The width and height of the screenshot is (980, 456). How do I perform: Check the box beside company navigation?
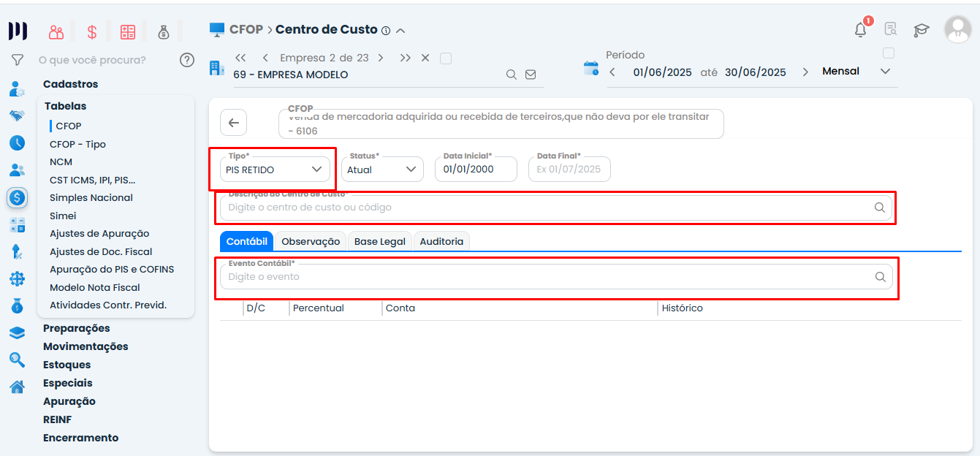(x=446, y=58)
